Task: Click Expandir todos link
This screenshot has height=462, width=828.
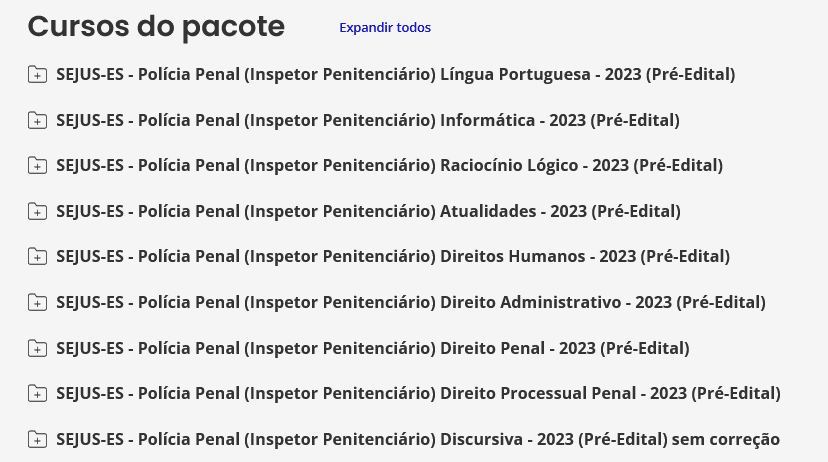Action: point(385,27)
